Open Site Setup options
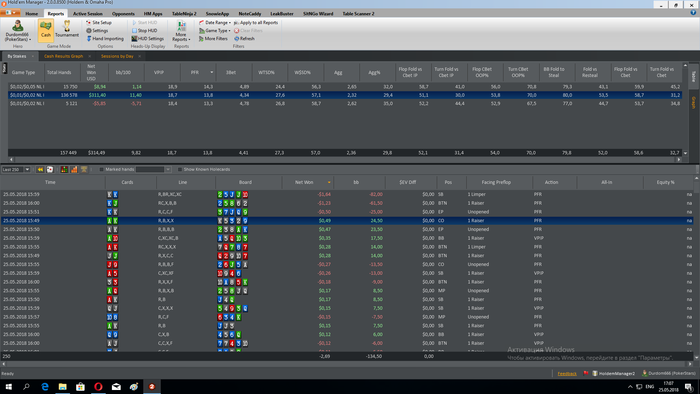The height and width of the screenshot is (394, 700). 99,22
